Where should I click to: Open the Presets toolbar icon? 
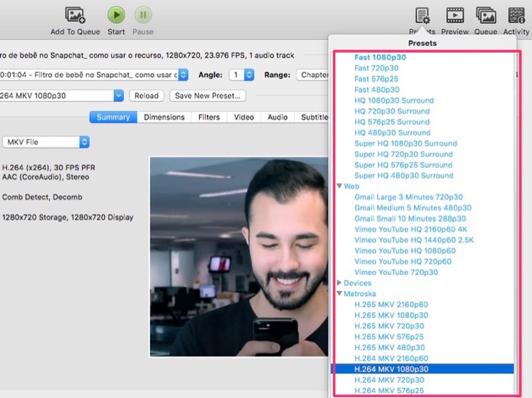tap(422, 16)
